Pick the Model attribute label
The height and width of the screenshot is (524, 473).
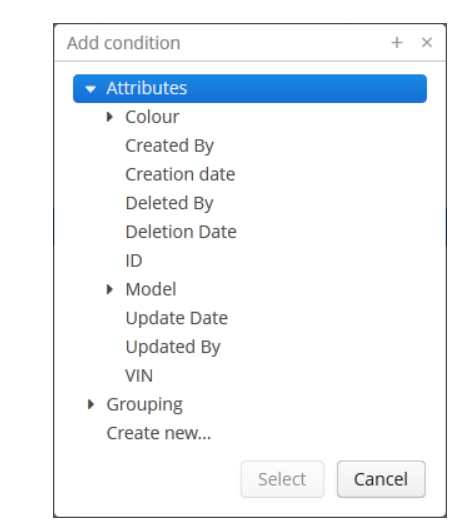(x=151, y=289)
